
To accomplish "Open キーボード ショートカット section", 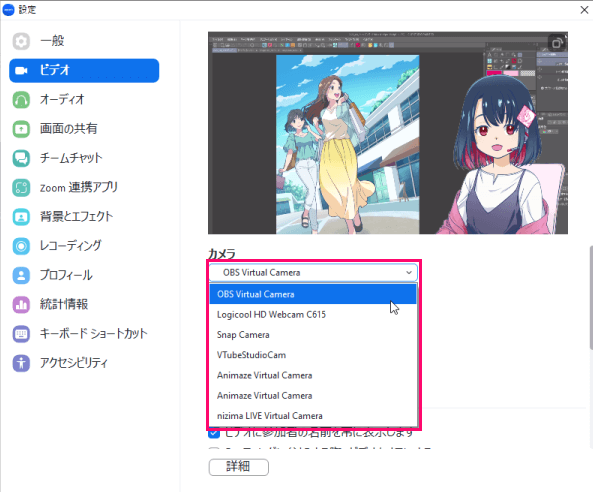I will 84,334.
